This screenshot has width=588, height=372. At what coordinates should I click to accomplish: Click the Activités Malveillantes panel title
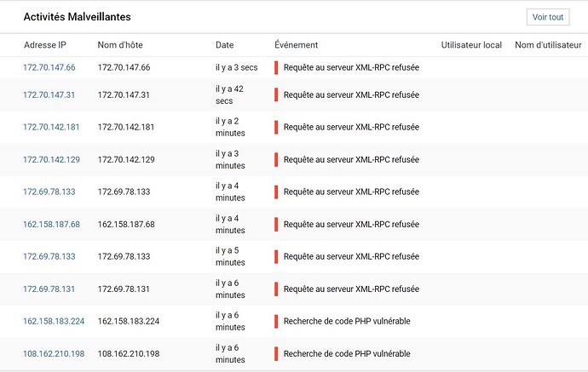point(77,16)
